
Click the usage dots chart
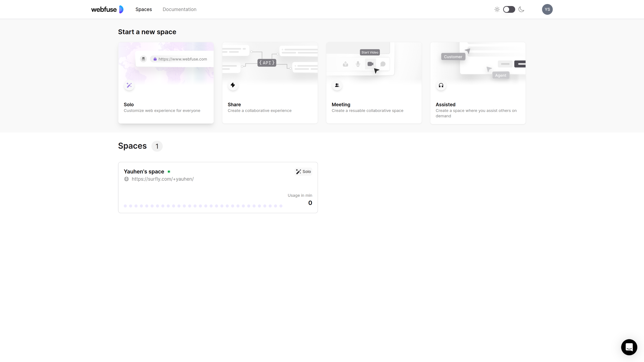[x=203, y=206]
